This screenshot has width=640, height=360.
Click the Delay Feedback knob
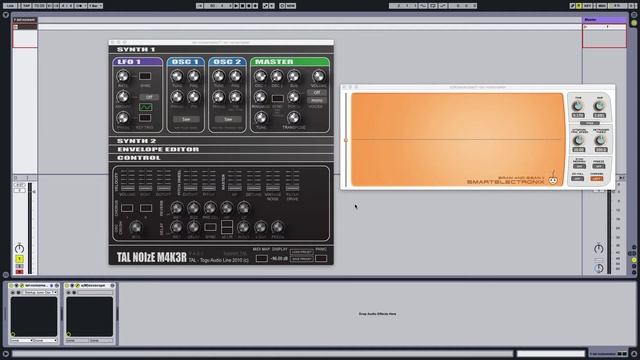click(278, 227)
